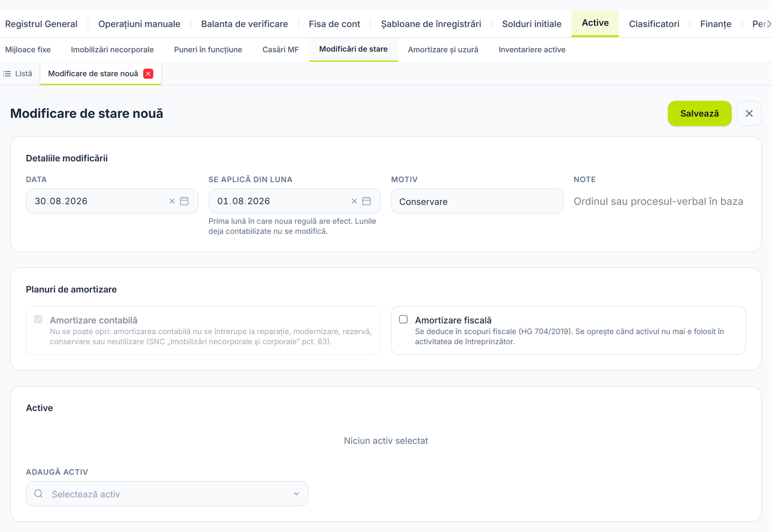Click the Selectează activ search input
772x532 pixels.
pyautogui.click(x=167, y=494)
